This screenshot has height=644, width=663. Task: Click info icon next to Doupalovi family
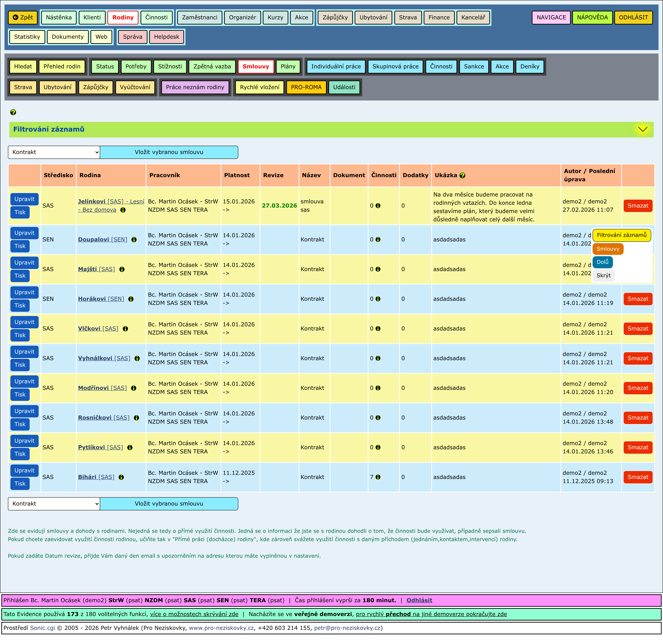coord(134,240)
